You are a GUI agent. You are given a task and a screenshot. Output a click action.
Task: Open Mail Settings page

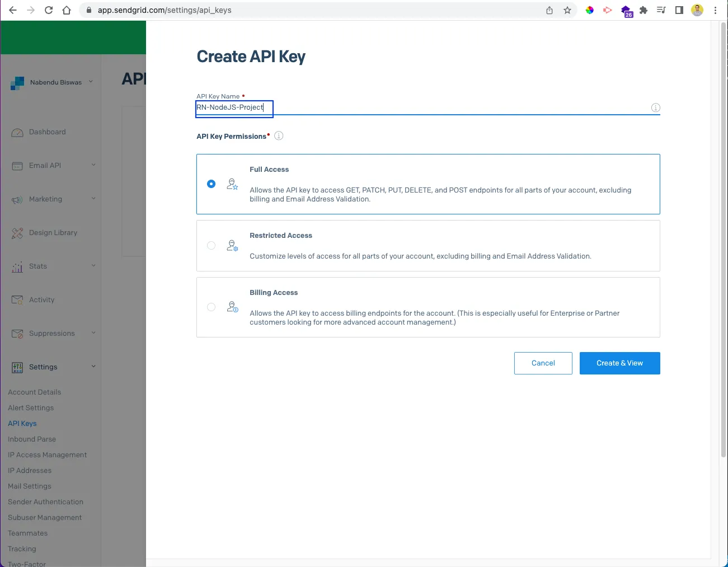[x=30, y=486]
